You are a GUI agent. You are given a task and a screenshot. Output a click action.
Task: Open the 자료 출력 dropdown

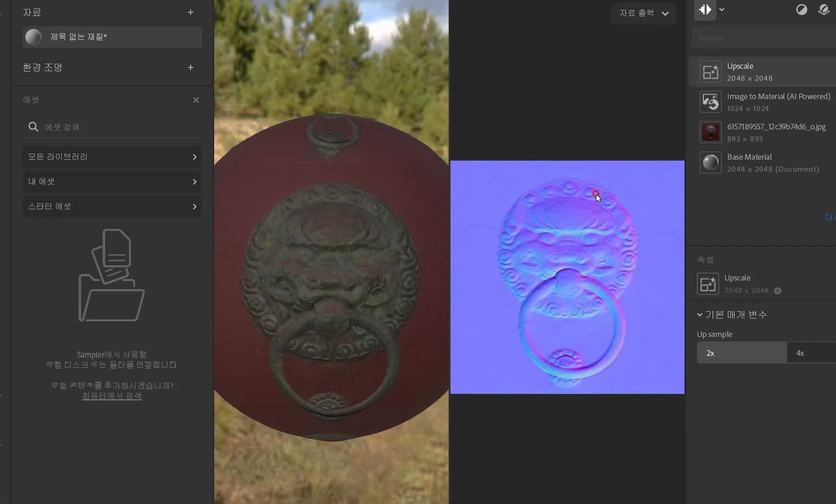click(643, 13)
